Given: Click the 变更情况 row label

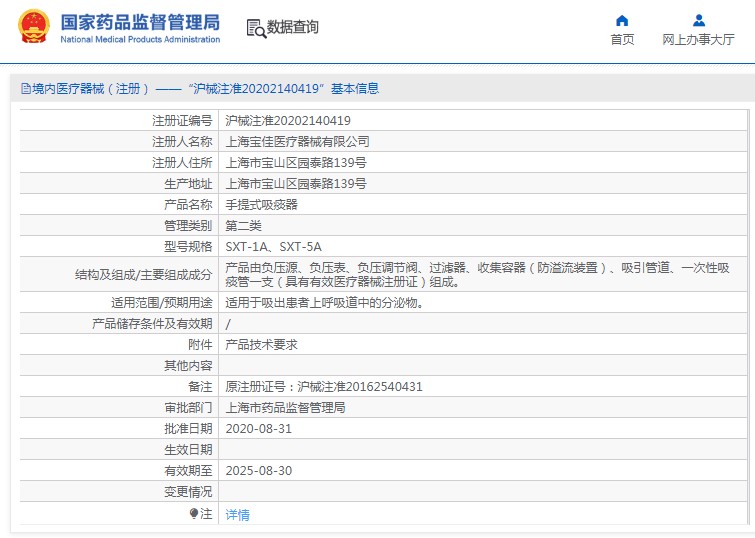Looking at the screenshot, I should pos(188,492).
